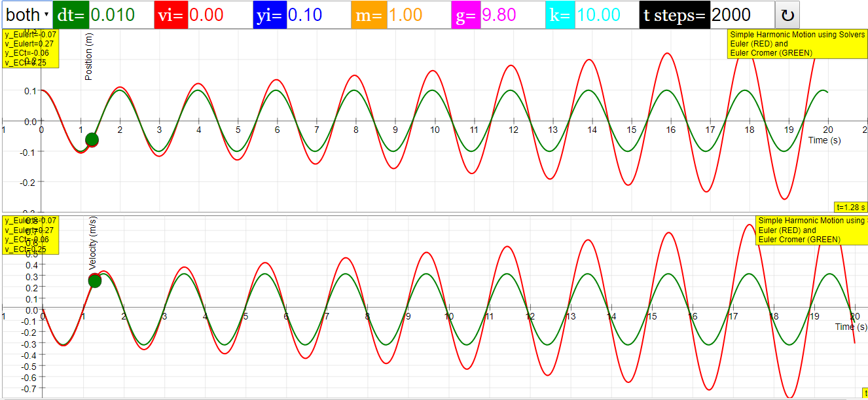868x400 pixels.
Task: Click the cyan k= label
Action: tap(560, 15)
